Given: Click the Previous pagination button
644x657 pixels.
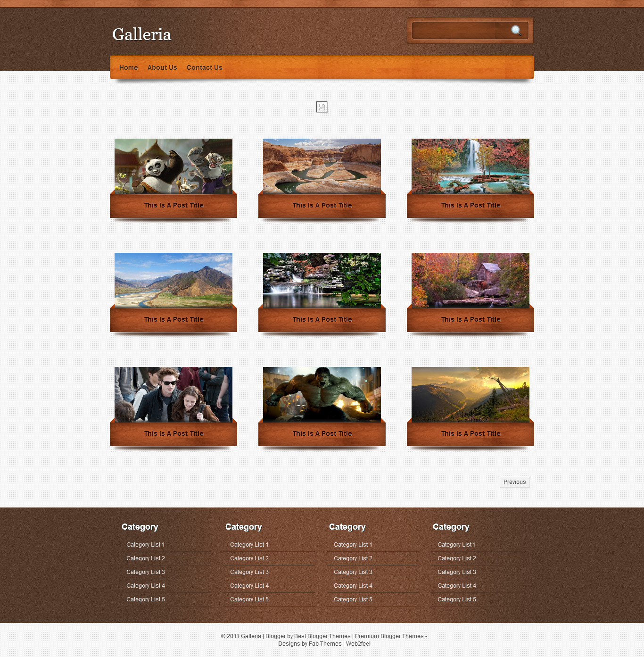Looking at the screenshot, I should pos(514,482).
